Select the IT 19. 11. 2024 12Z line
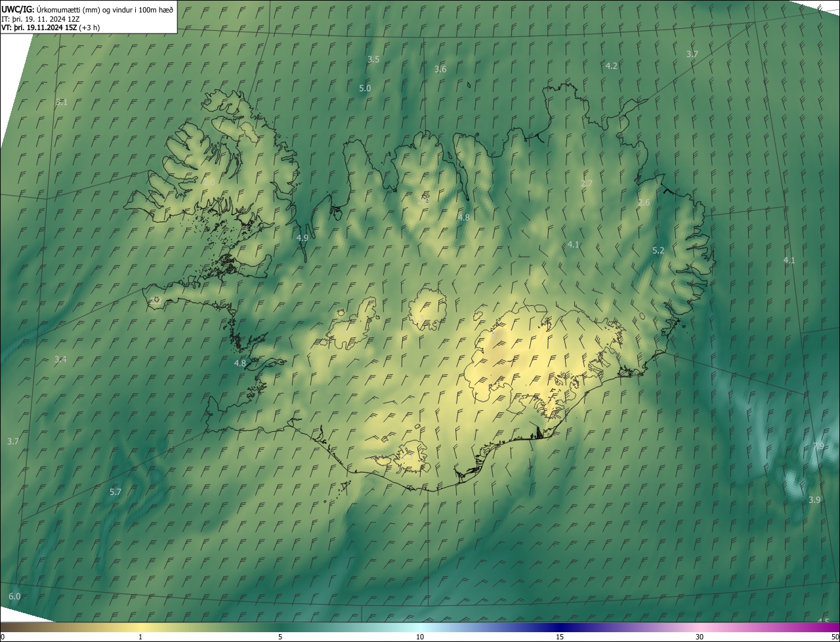This screenshot has height=642, width=840. [x=40, y=18]
